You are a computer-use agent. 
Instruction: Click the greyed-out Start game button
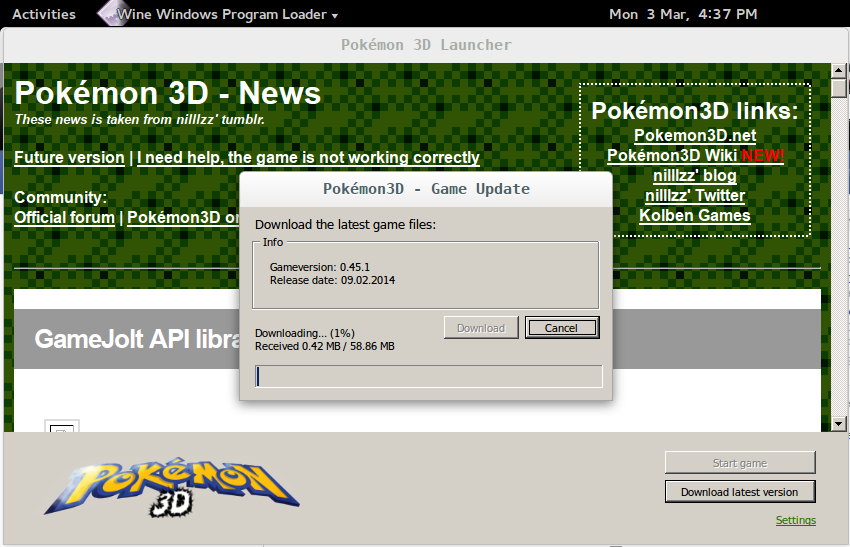point(740,463)
